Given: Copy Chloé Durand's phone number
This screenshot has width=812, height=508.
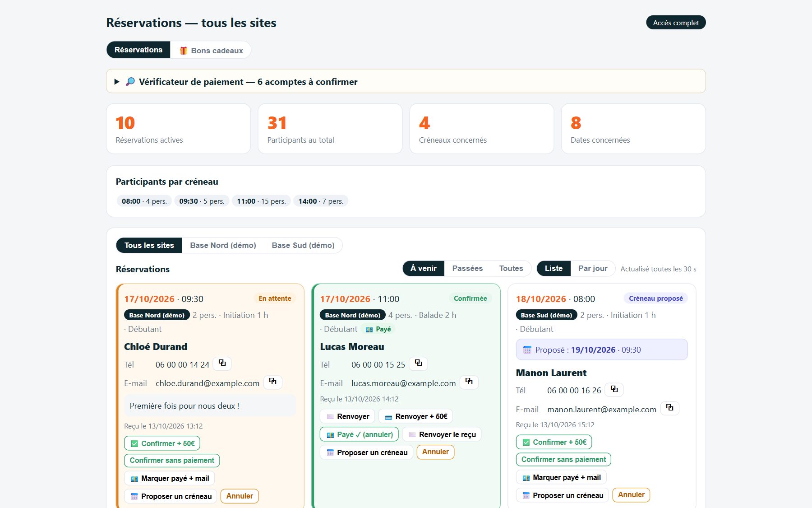Looking at the screenshot, I should (x=222, y=364).
